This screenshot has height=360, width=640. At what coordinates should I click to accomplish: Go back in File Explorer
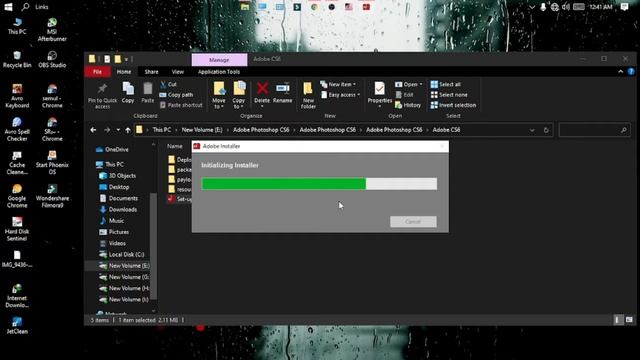[93, 130]
